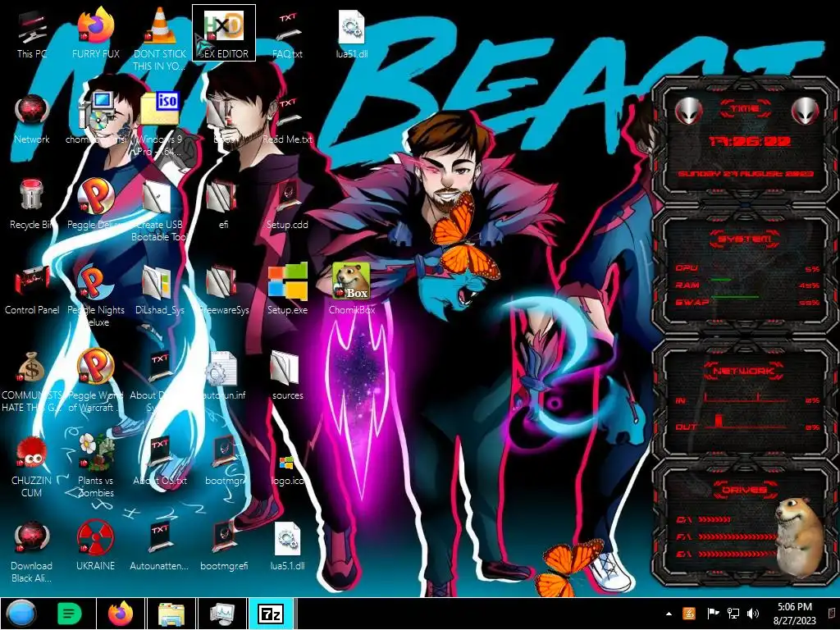Image resolution: width=840 pixels, height=630 pixels.
Task: Click the left alien head widget icon
Action: [689, 111]
